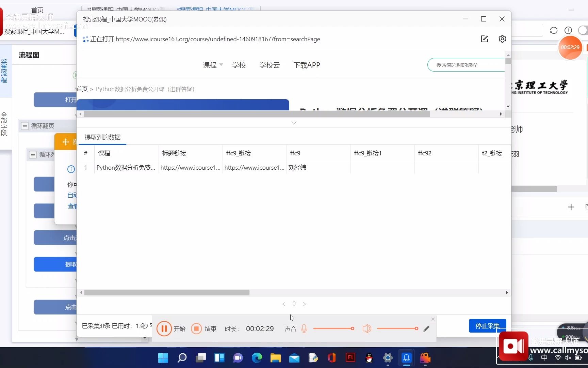The width and height of the screenshot is (588, 368).
Task: Open the Windows Start menu
Action: (163, 358)
